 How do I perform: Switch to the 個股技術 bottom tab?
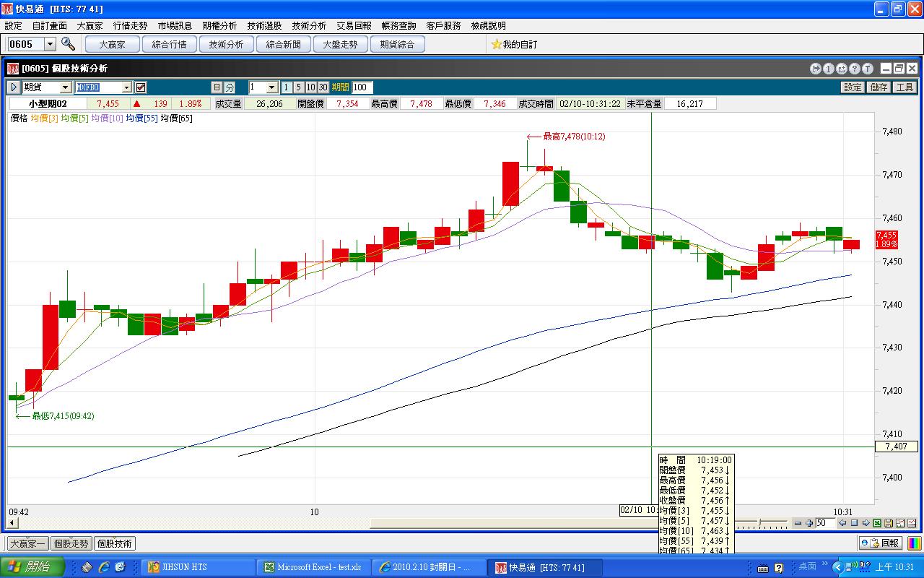point(115,543)
